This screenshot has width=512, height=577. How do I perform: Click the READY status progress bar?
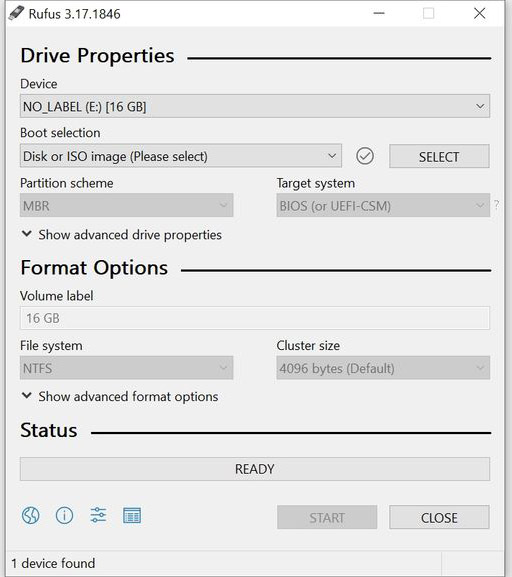pos(255,469)
